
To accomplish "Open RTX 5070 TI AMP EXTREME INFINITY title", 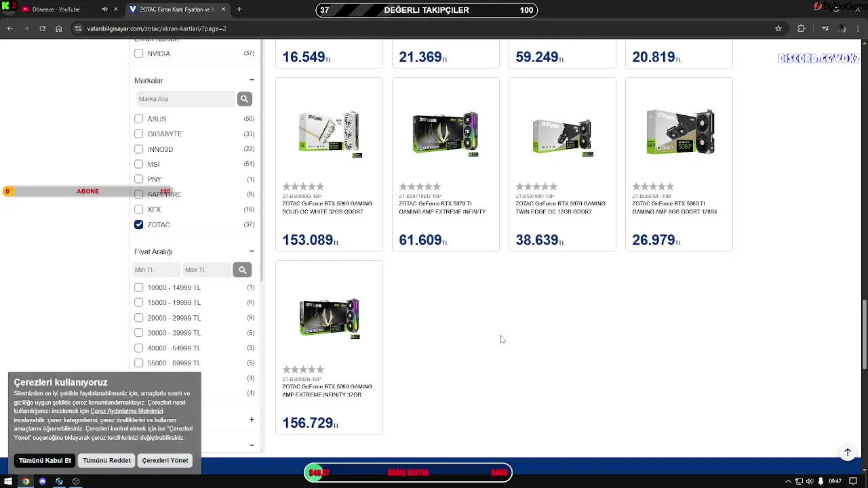I will [x=442, y=207].
